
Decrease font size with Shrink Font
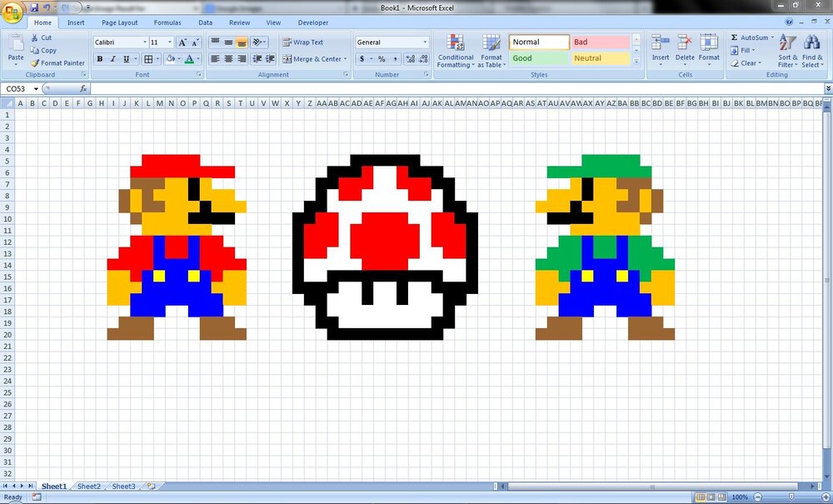tap(195, 42)
